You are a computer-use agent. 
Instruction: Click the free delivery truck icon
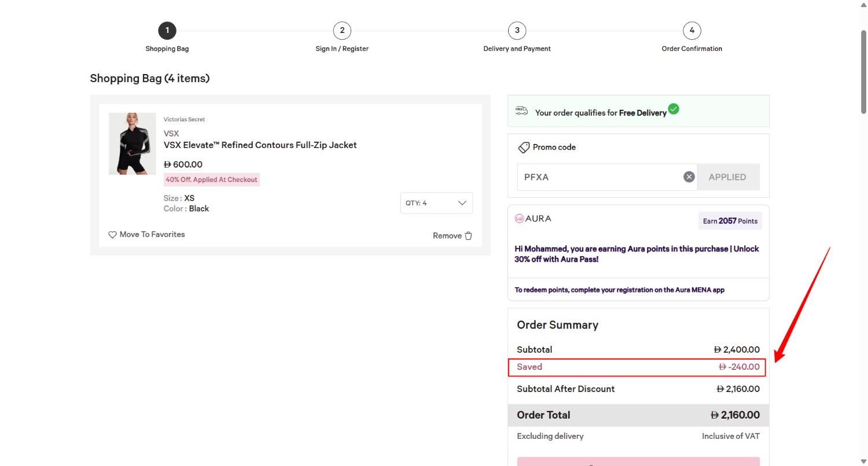click(x=521, y=110)
